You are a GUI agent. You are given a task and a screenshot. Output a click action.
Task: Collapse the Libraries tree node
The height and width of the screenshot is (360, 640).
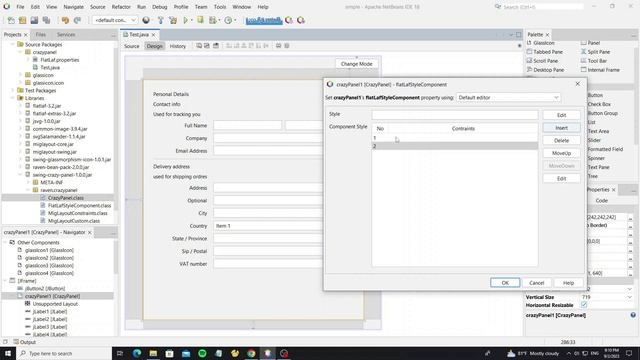[x=12, y=98]
